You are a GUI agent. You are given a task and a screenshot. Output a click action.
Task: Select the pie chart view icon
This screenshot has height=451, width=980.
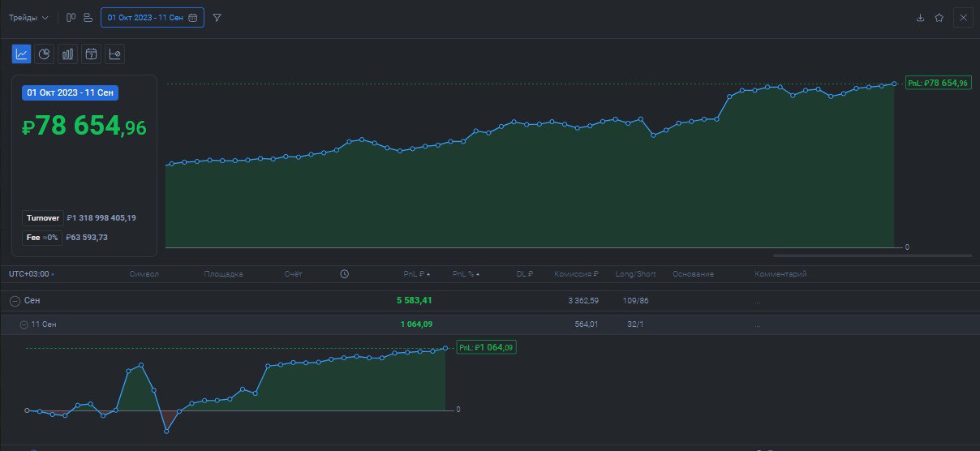click(45, 54)
